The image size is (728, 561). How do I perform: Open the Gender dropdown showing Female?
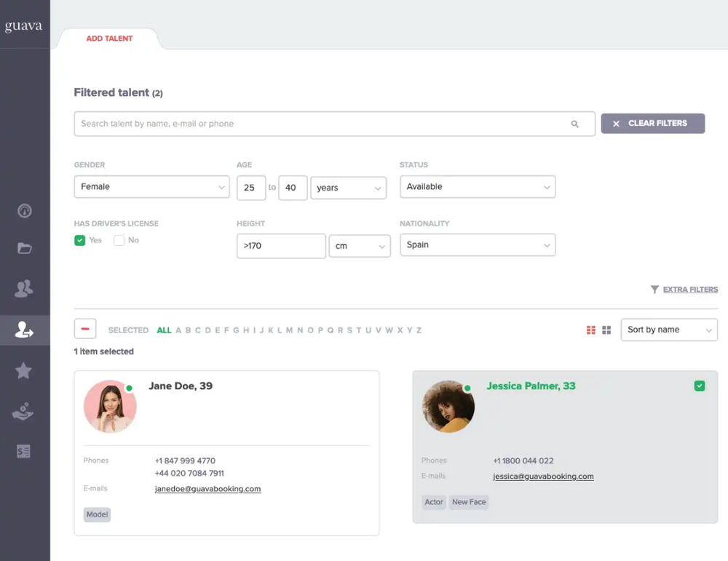(151, 187)
